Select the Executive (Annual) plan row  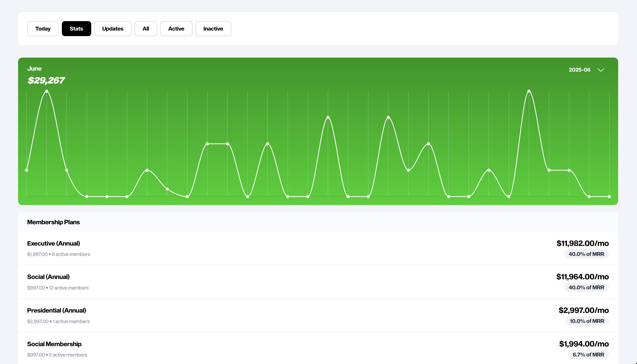point(54,243)
